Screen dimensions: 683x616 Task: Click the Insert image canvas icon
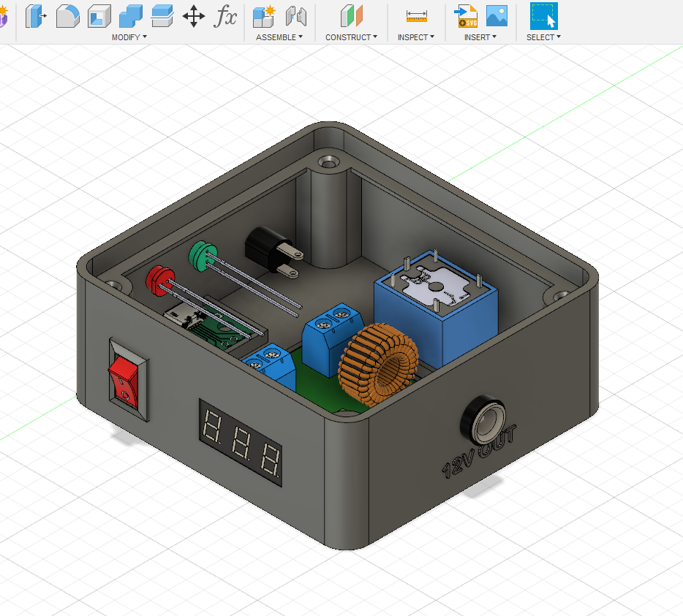click(x=497, y=17)
